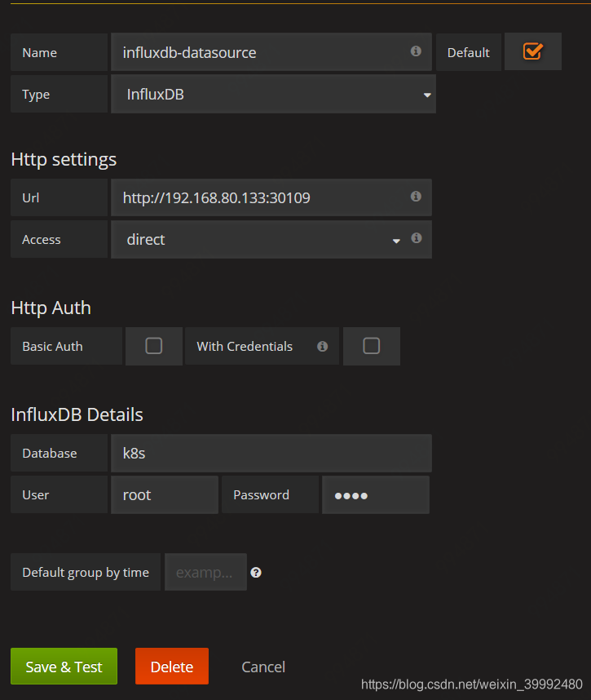Click the With Credentials label

click(245, 347)
